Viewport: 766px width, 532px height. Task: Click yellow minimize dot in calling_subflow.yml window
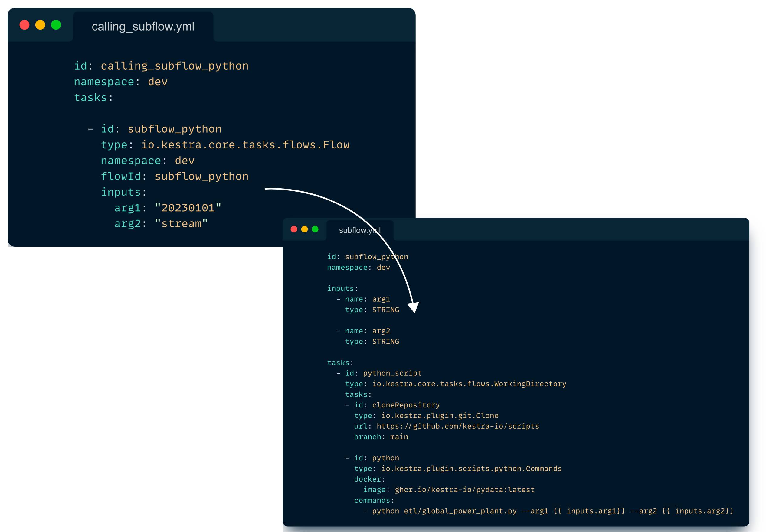point(40,25)
